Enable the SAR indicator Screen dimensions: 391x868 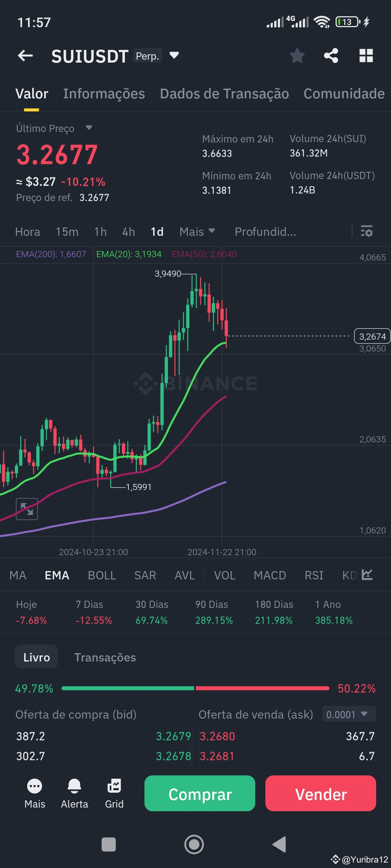click(x=145, y=575)
